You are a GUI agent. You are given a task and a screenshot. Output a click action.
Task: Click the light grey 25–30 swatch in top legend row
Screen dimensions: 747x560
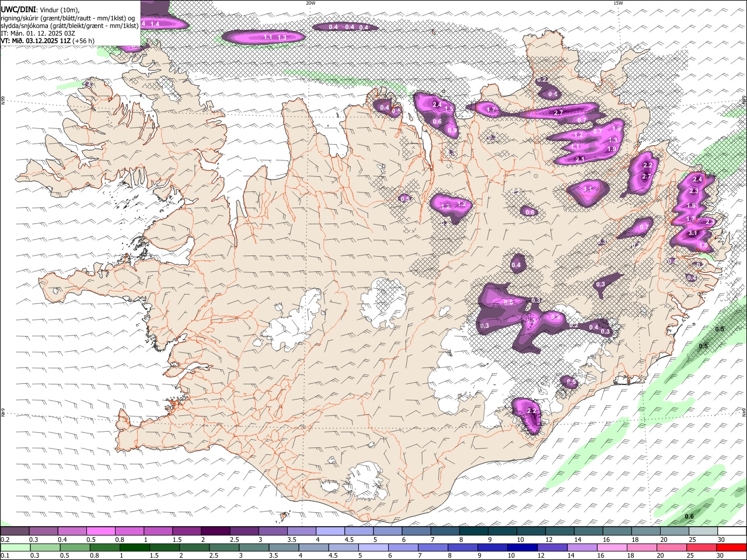click(704, 531)
